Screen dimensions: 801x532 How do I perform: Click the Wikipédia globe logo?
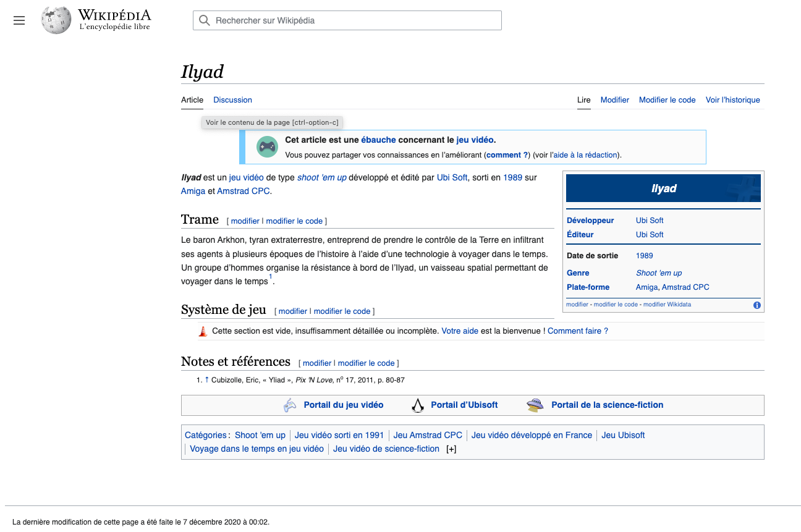pos(56,20)
